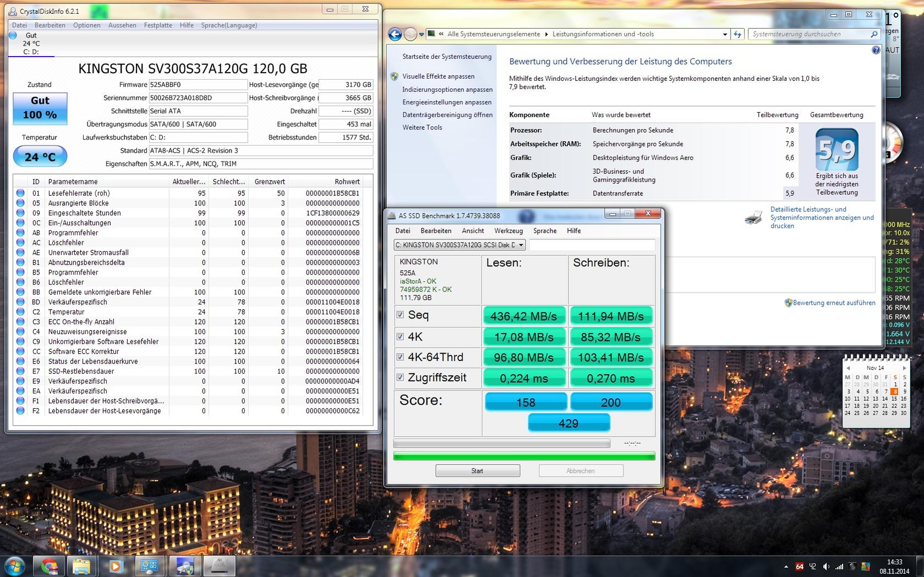Image resolution: width=924 pixels, height=577 pixels.
Task: Click the green progress bar in AS SSD
Action: (x=524, y=456)
